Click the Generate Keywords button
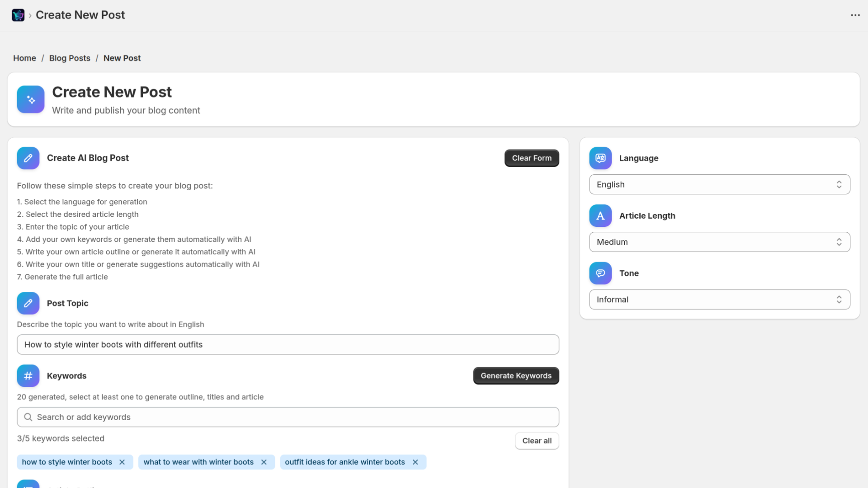Image resolution: width=868 pixels, height=488 pixels. 516,375
